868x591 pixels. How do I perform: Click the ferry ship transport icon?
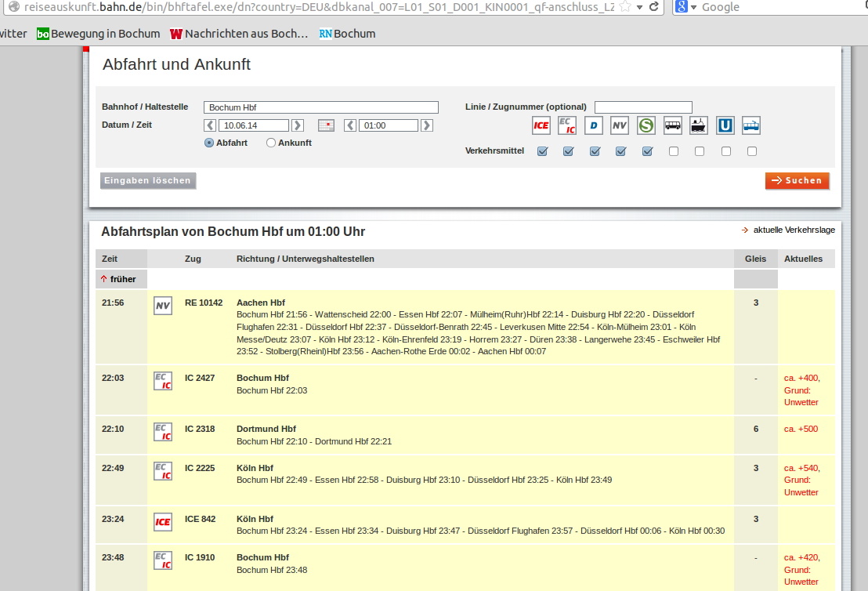tap(699, 125)
